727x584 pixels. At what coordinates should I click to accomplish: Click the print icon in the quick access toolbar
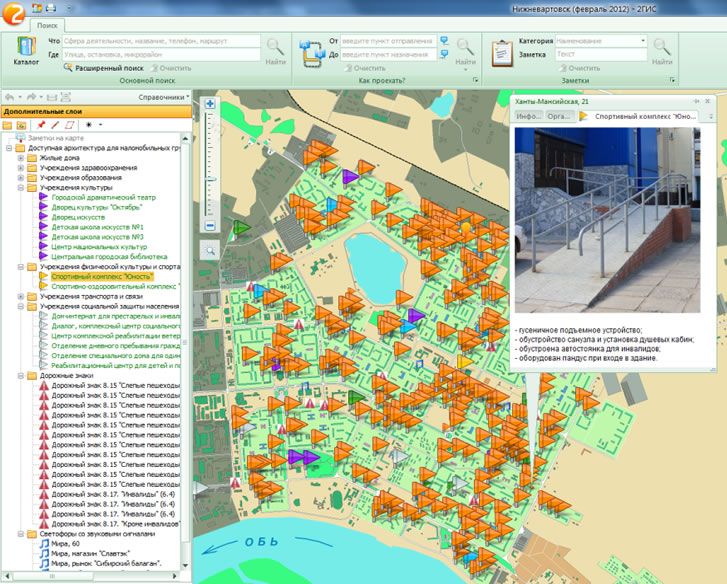click(51, 8)
